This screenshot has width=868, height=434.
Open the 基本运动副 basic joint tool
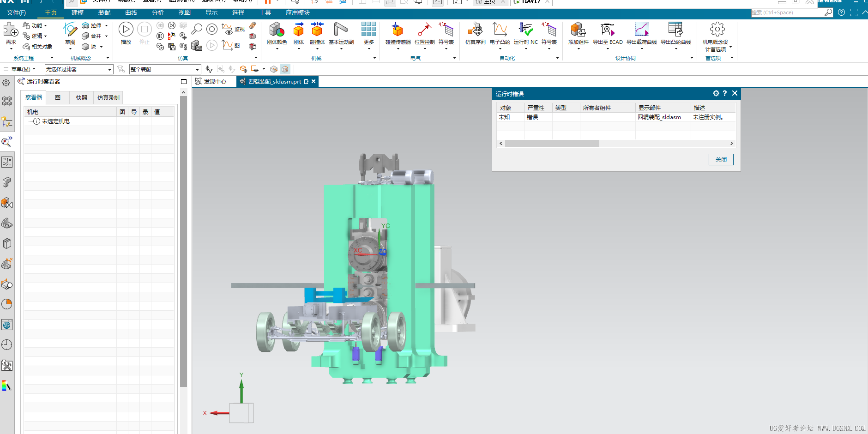(341, 30)
